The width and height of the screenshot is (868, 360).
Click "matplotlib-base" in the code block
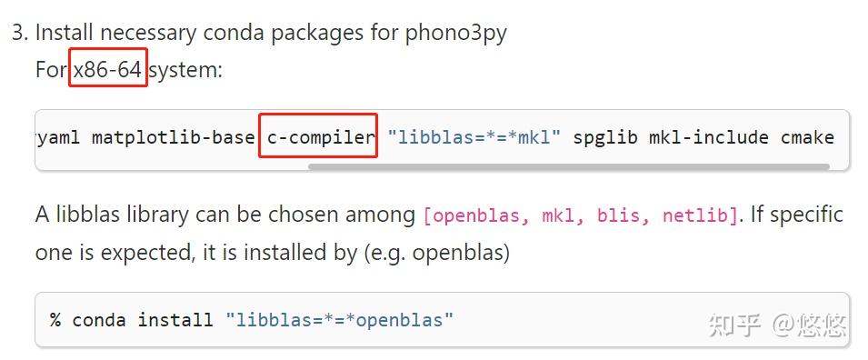(x=173, y=136)
